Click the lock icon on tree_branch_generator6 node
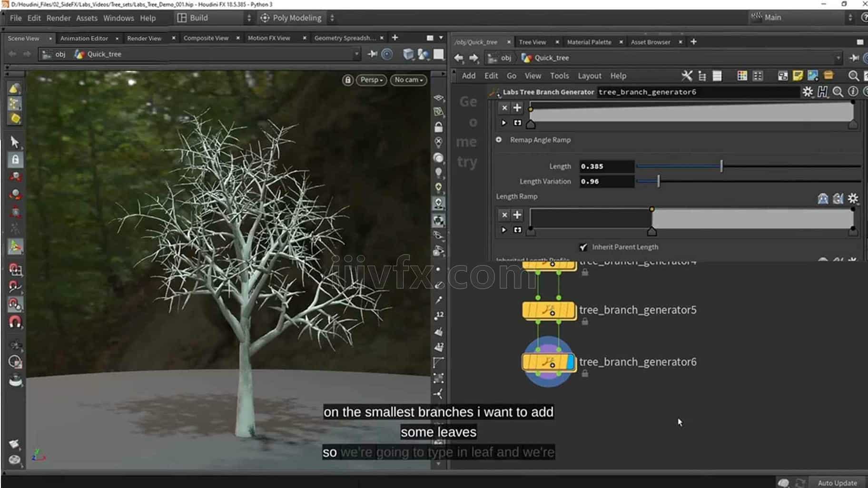Image resolution: width=868 pixels, height=488 pixels. (585, 374)
